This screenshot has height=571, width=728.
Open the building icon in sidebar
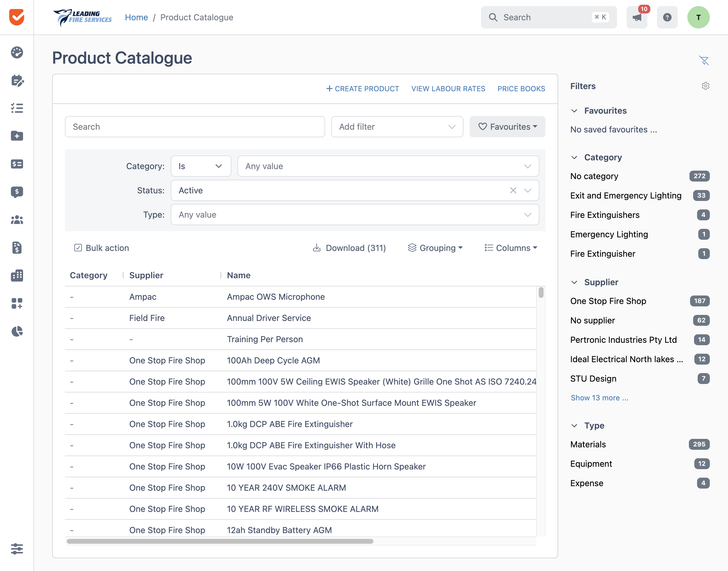tap(17, 275)
